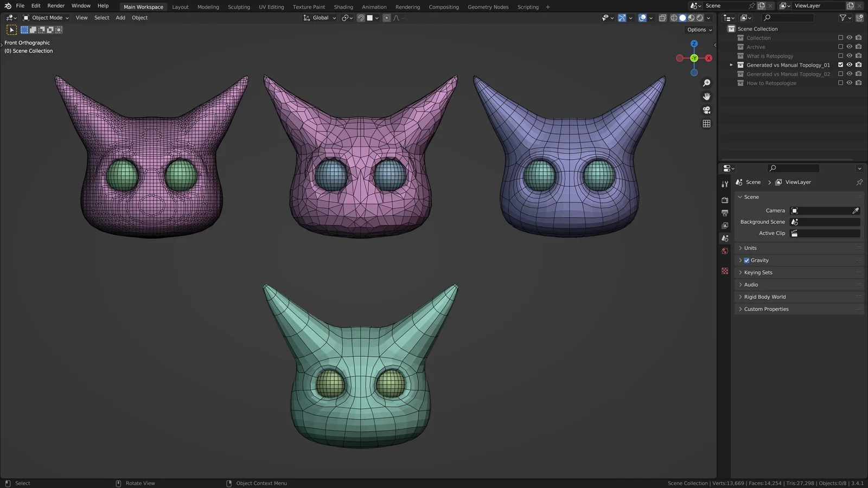This screenshot has height=488, width=868.
Task: Switch viewport to Wireframe shading
Action: pos(673,18)
